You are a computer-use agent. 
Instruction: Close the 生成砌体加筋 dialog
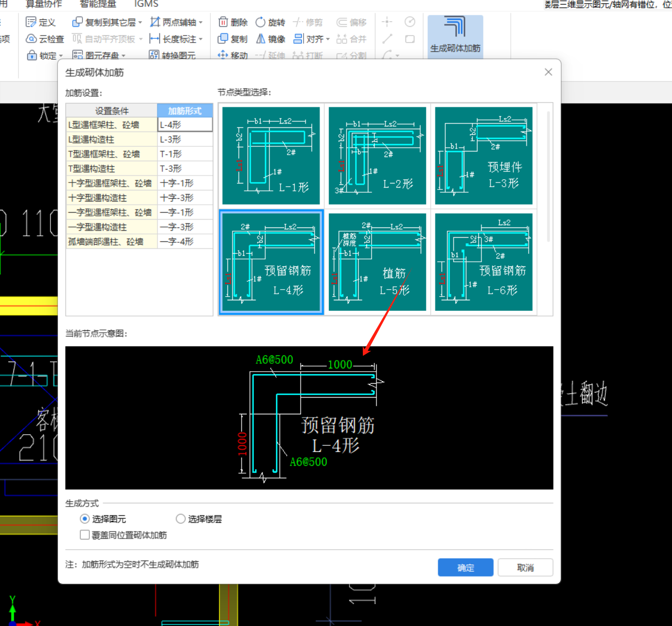coord(548,72)
